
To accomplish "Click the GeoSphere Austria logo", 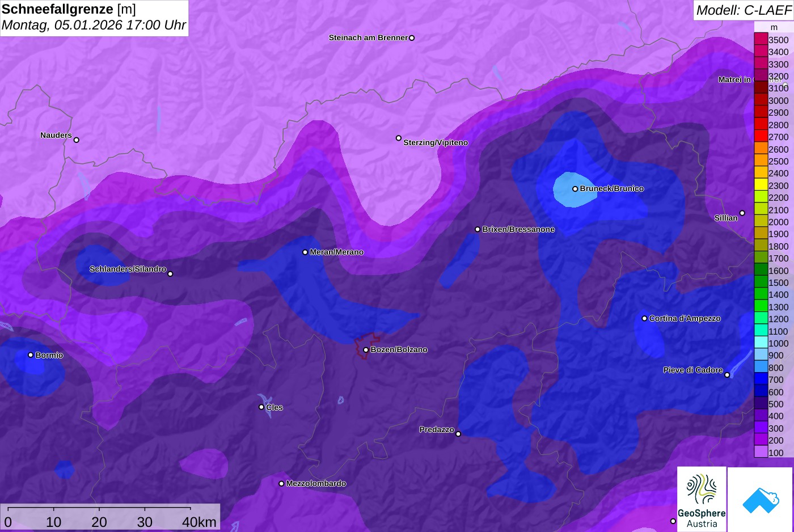I will 702,499.
